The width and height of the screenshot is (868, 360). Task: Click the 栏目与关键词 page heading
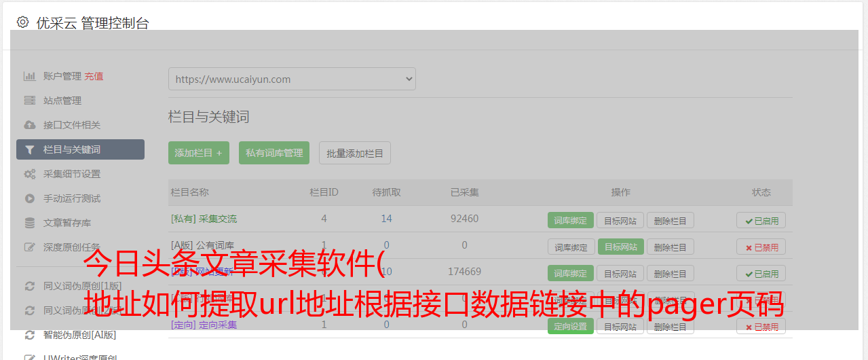(x=209, y=117)
